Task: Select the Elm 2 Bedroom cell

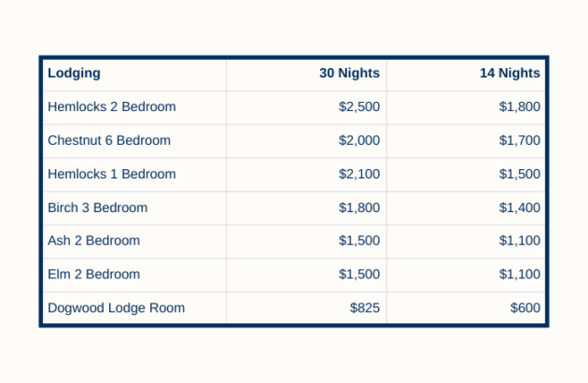Action: tap(94, 274)
